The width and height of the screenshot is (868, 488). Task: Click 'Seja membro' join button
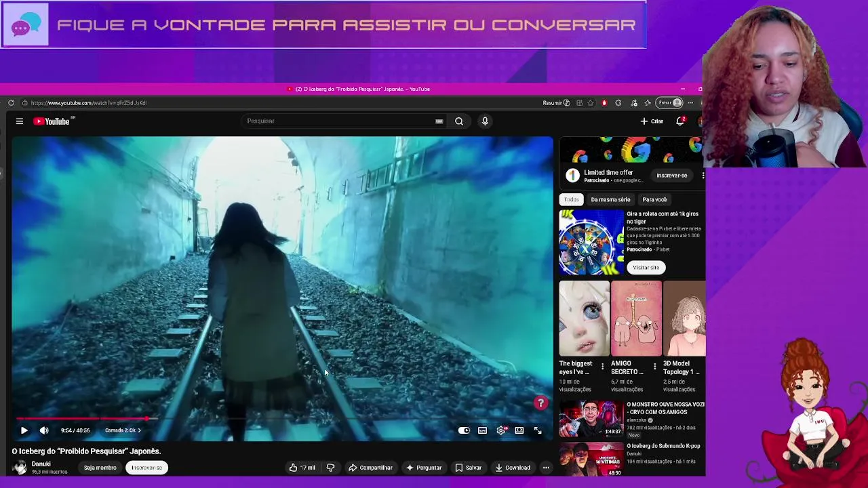[100, 468]
